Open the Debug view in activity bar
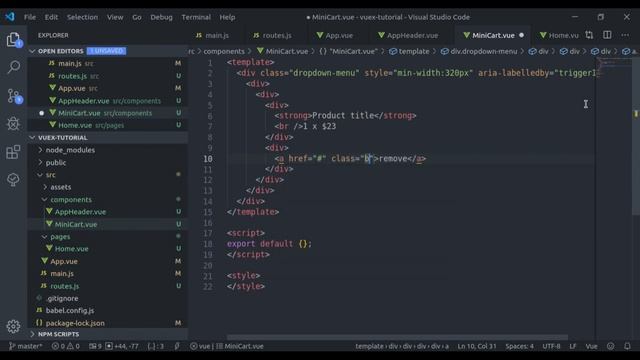This screenshot has width=640, height=360. (13, 124)
